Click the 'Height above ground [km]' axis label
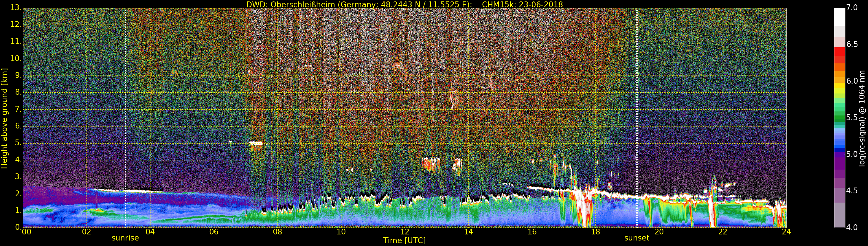Viewport: 868px width, 246px height. click(x=4, y=118)
